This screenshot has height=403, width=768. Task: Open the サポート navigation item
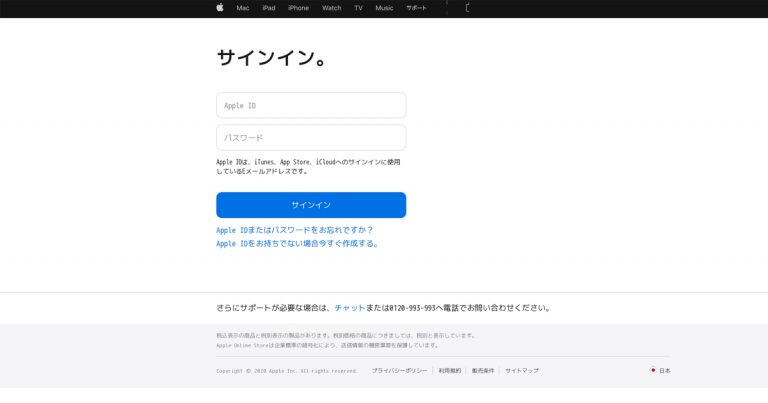coord(416,8)
